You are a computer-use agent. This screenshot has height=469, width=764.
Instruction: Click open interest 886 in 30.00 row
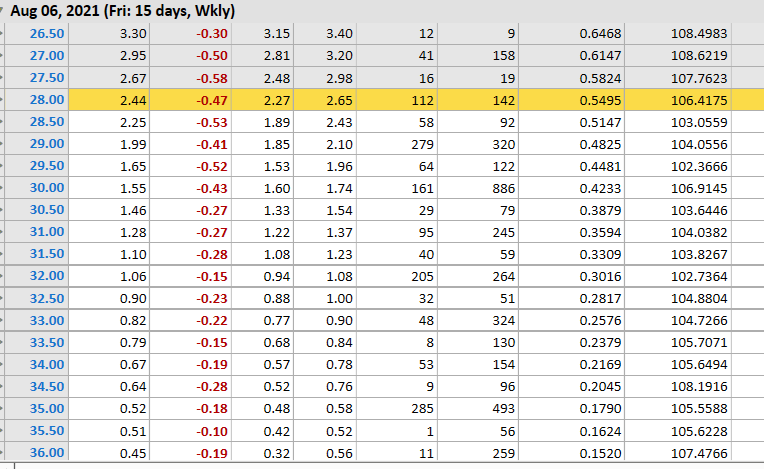(x=504, y=188)
